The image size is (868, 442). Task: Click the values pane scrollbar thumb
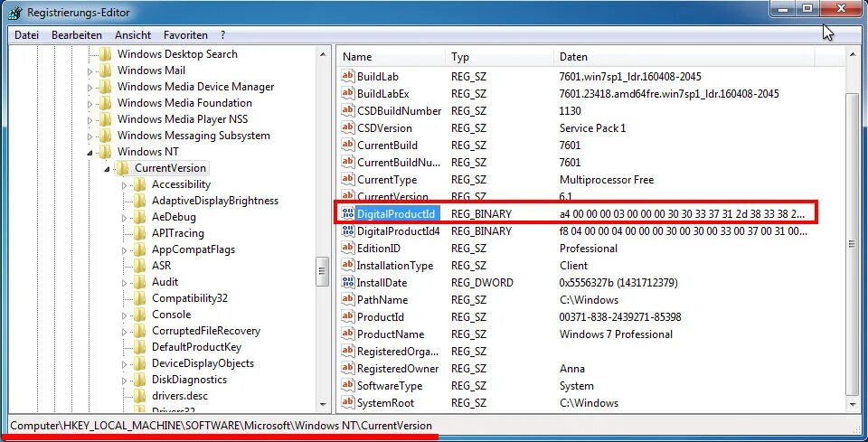click(853, 243)
